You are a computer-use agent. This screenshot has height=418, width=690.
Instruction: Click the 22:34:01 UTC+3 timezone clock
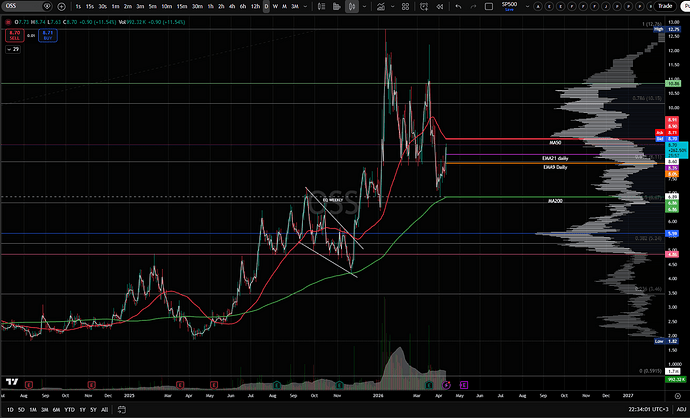(x=634, y=409)
